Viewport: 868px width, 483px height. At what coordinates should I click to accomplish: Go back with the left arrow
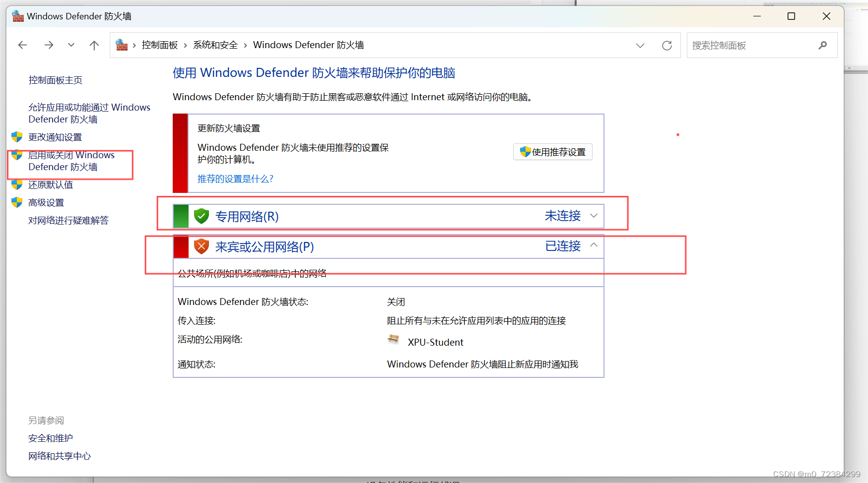22,45
